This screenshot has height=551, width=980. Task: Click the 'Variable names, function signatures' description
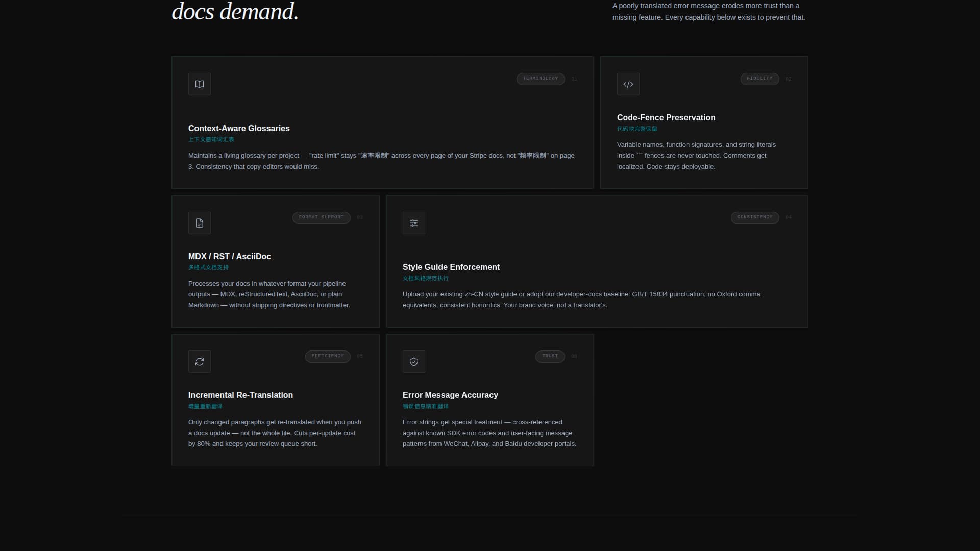(x=696, y=156)
